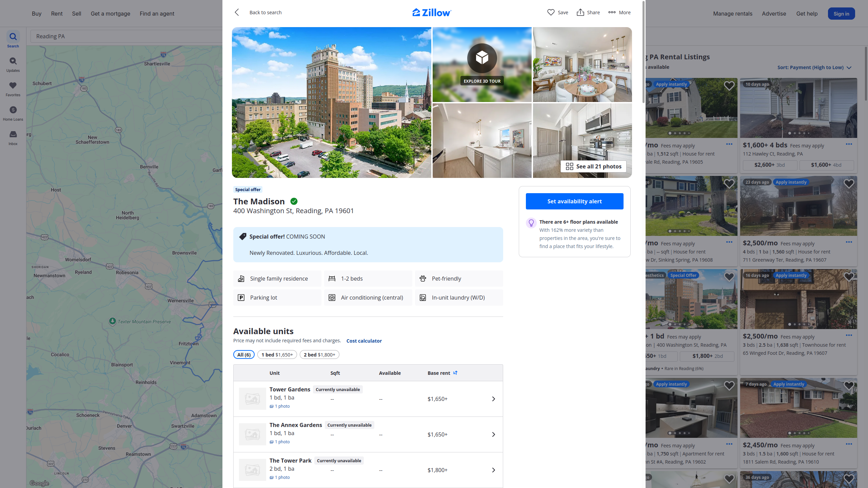Select the All (6) units filter
This screenshot has width=868, height=488.
(x=244, y=354)
